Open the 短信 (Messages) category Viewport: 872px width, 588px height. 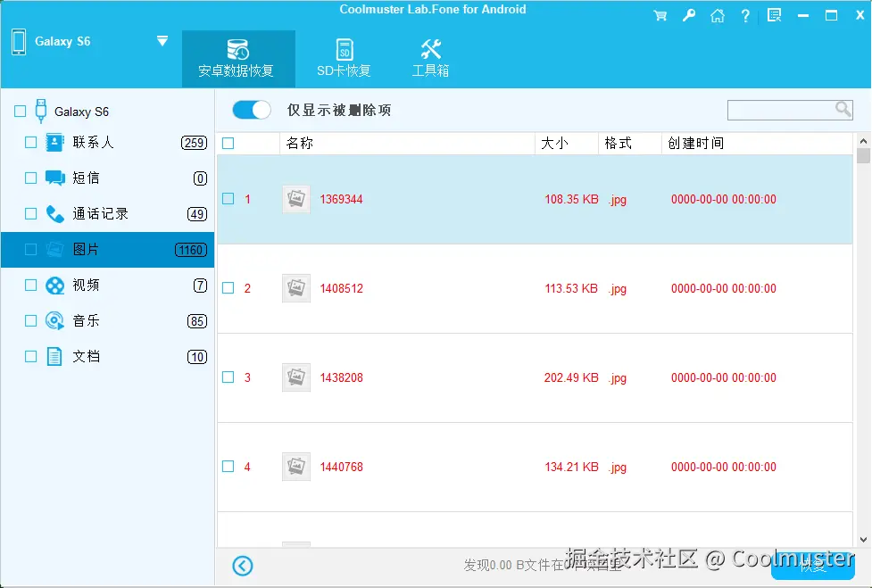(x=80, y=178)
